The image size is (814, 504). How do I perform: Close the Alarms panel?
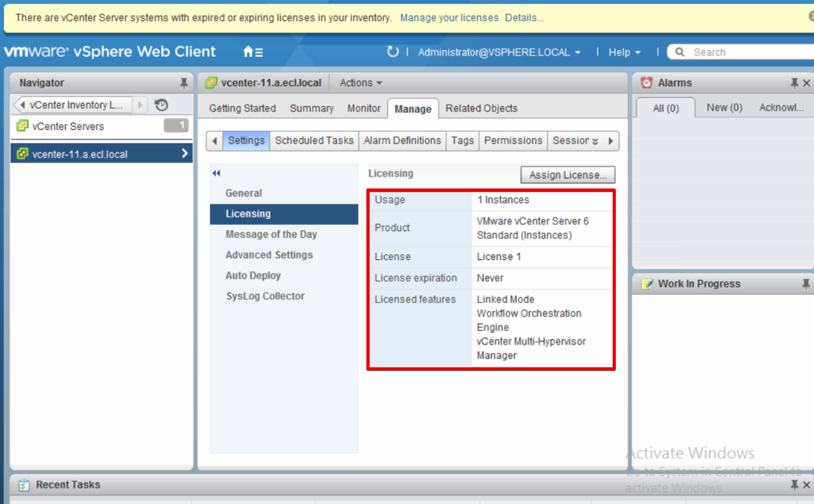(807, 83)
